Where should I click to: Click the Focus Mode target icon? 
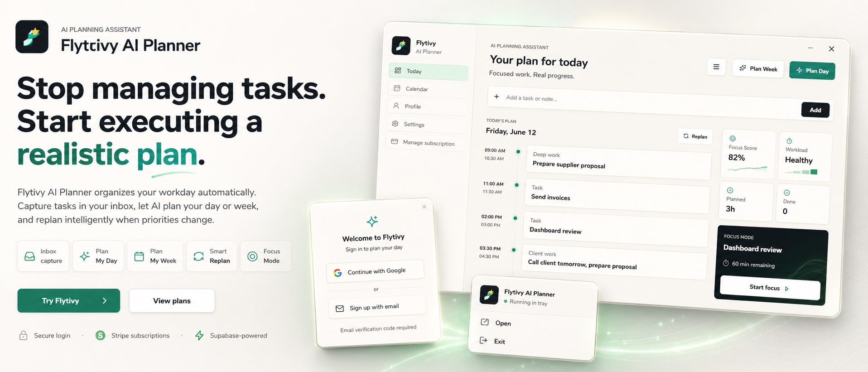pyautogui.click(x=252, y=256)
